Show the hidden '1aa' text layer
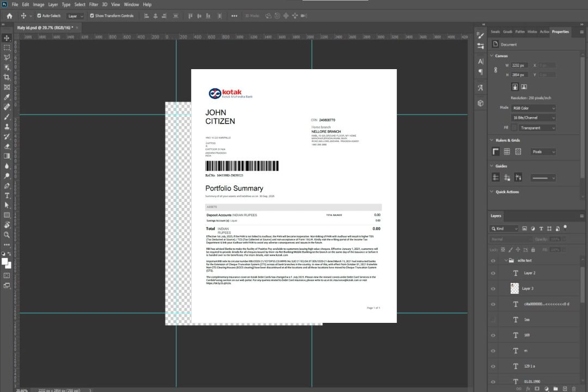 [x=493, y=320]
